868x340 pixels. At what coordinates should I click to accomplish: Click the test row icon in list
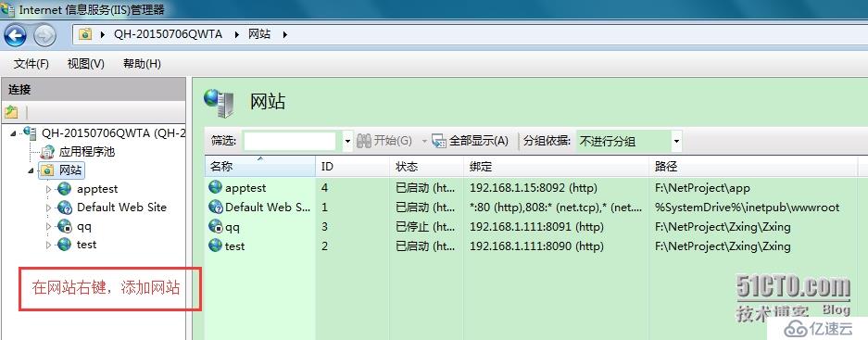(x=215, y=246)
